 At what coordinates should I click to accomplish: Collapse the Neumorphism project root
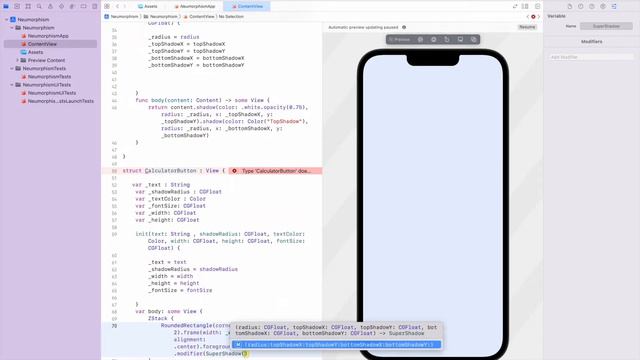(x=7, y=20)
